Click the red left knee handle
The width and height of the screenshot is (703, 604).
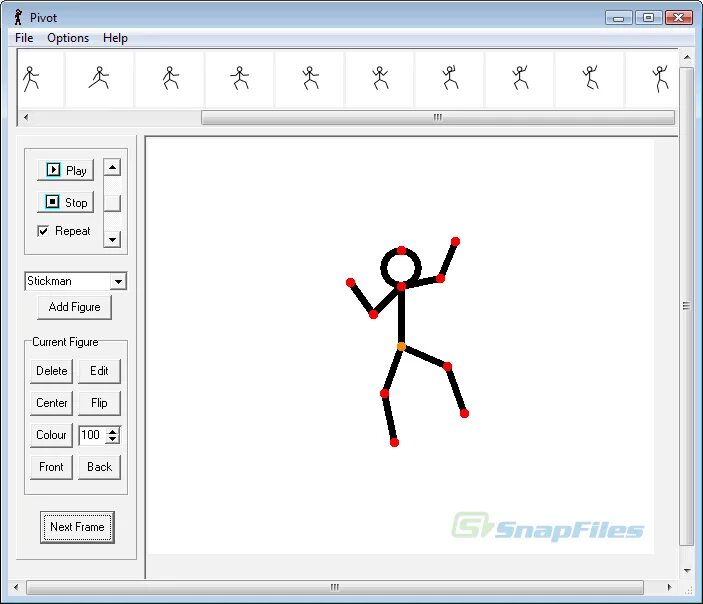(x=384, y=393)
